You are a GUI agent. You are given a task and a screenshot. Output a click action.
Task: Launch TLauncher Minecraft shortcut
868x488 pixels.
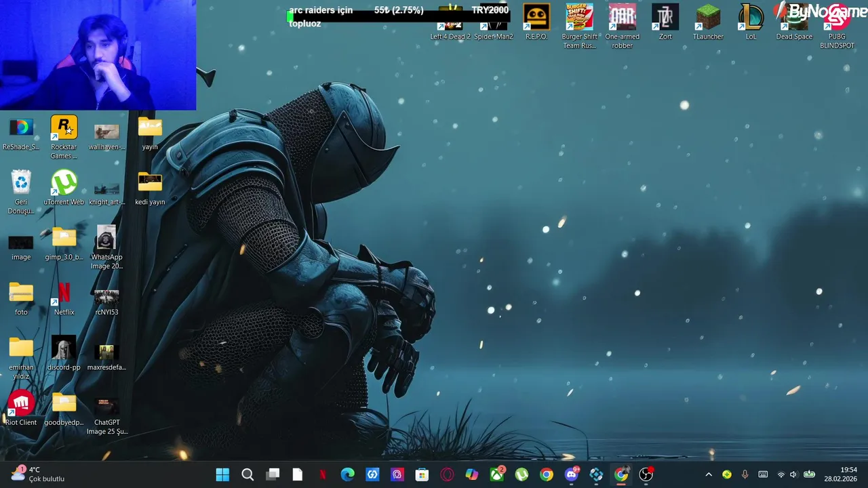[x=708, y=22]
